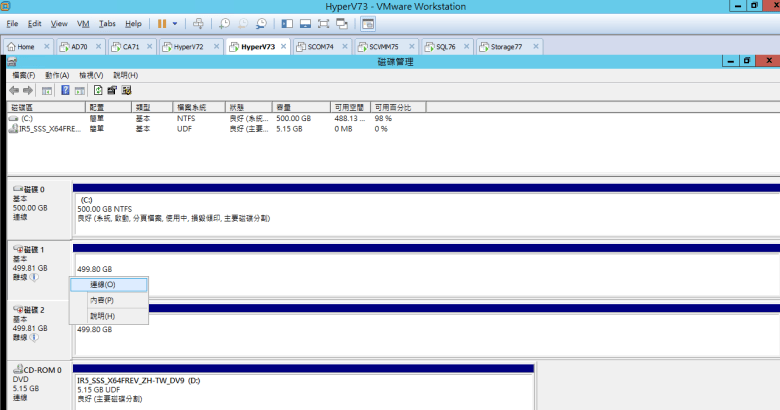
Task: Click the blue help icon in toolbar
Action: point(65,90)
